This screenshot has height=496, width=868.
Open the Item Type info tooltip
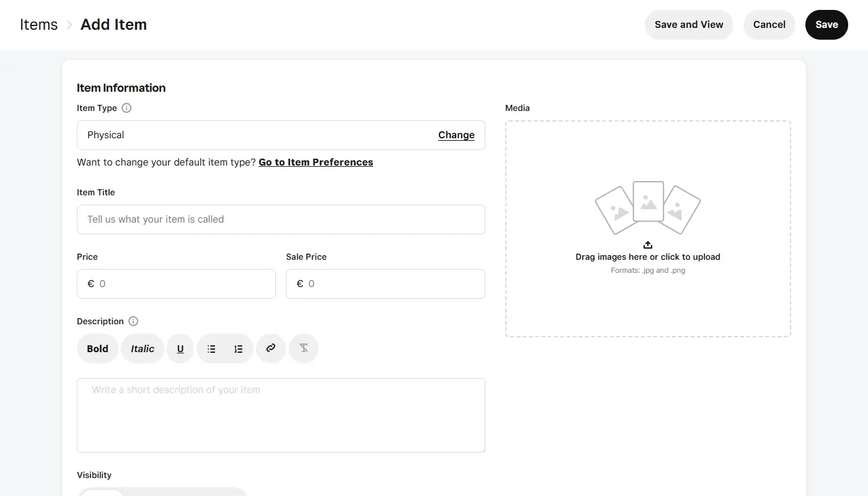(x=126, y=108)
